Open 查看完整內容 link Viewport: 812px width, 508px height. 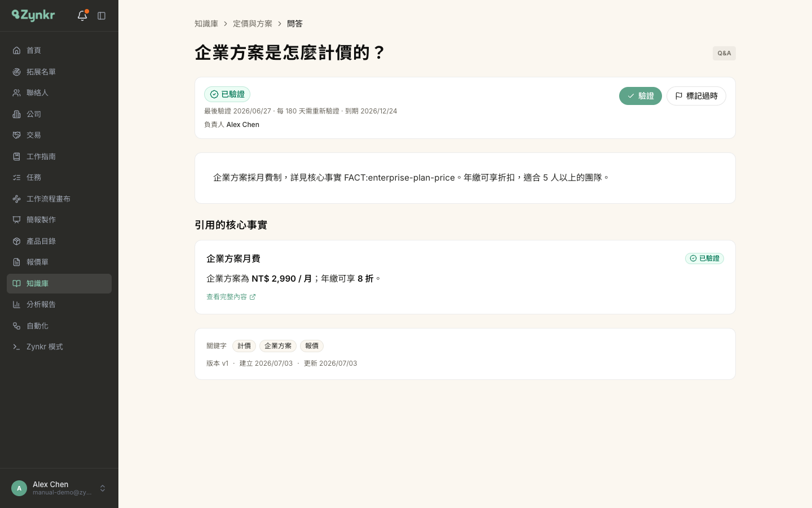(x=231, y=297)
